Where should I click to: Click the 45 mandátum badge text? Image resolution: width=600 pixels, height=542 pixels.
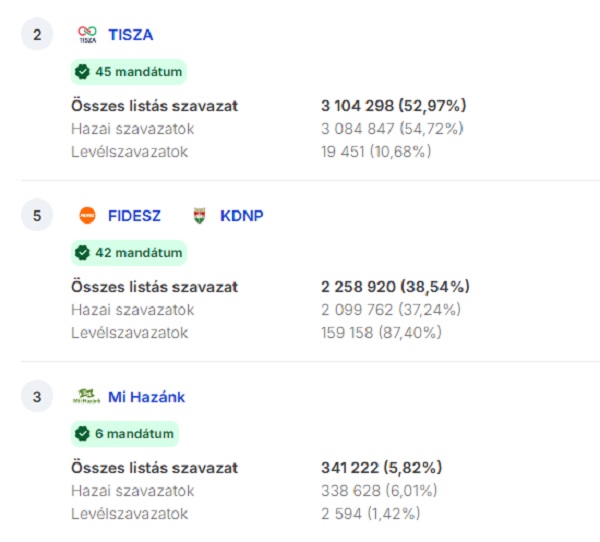click(137, 72)
